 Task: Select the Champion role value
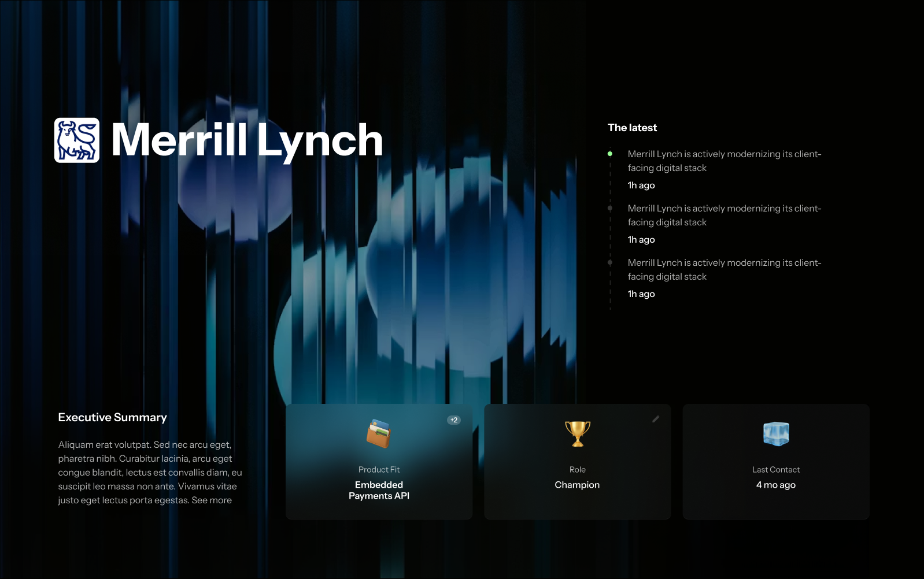coord(577,485)
